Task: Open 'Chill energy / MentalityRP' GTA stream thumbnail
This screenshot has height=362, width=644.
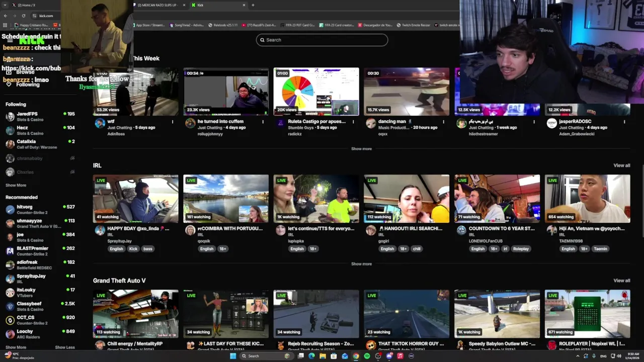Action: 135,314
